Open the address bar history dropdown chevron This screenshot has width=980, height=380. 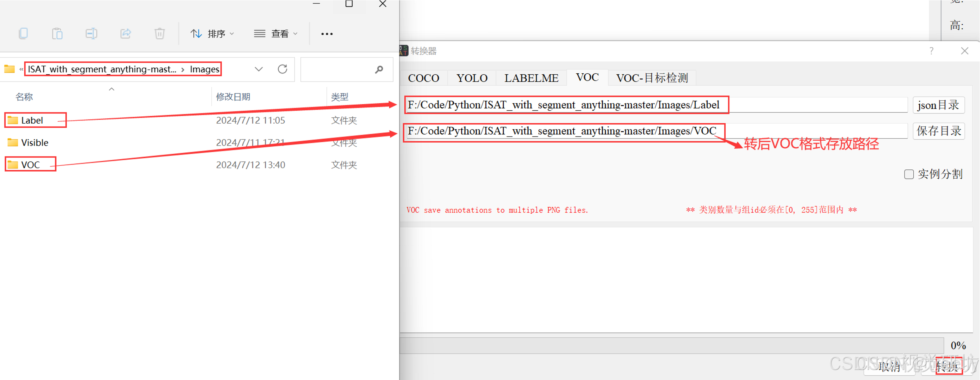(x=259, y=69)
